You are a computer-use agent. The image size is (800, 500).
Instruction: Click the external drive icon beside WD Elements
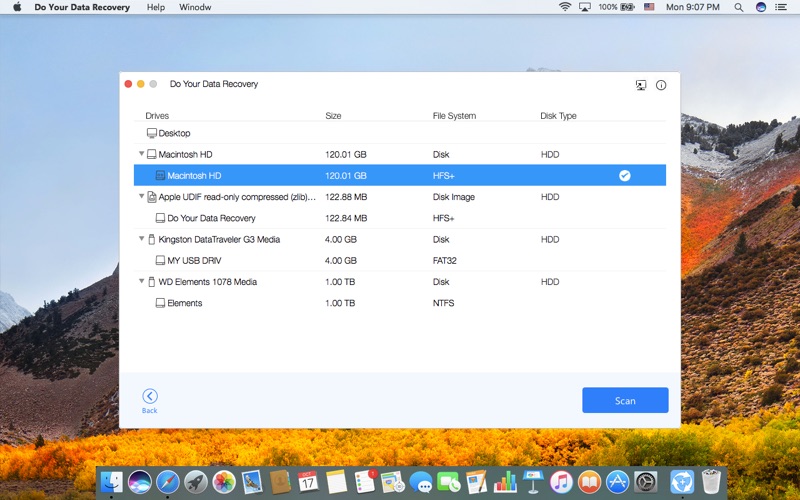coord(152,282)
